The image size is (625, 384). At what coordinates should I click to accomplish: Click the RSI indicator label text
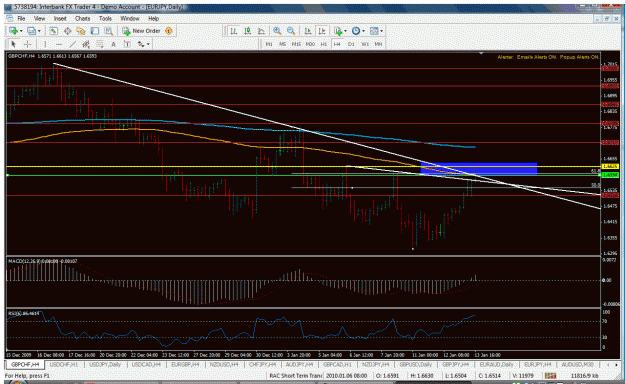pos(24,313)
